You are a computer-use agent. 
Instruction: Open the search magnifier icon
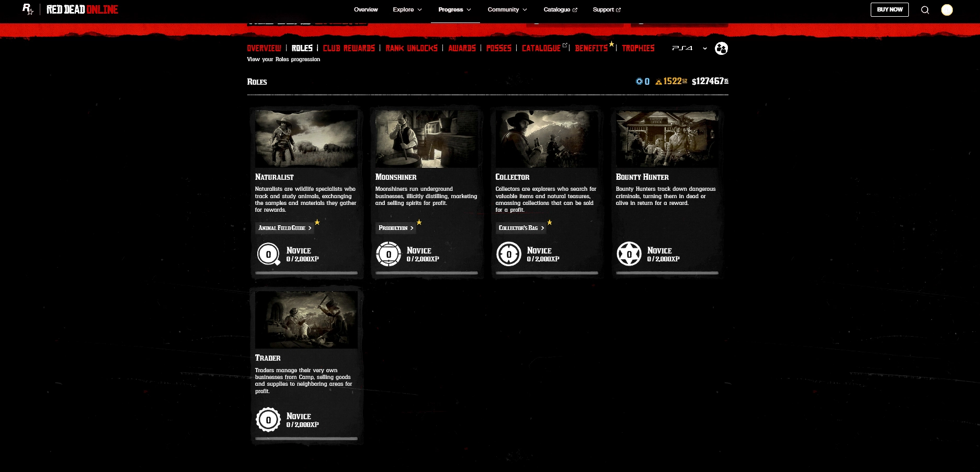pos(925,10)
